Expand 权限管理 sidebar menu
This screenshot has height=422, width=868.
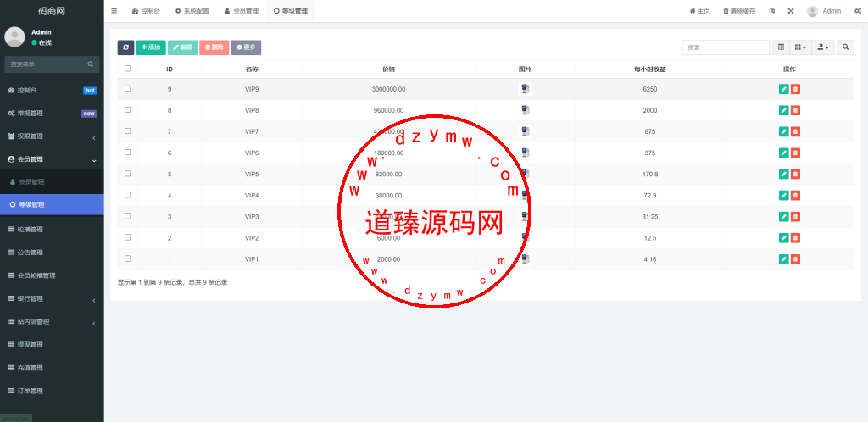coord(52,136)
